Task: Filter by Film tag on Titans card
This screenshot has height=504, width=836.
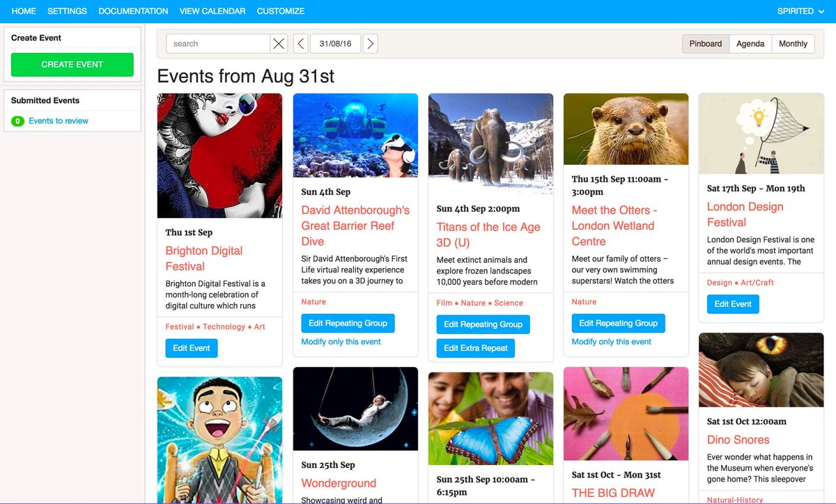Action: point(444,303)
